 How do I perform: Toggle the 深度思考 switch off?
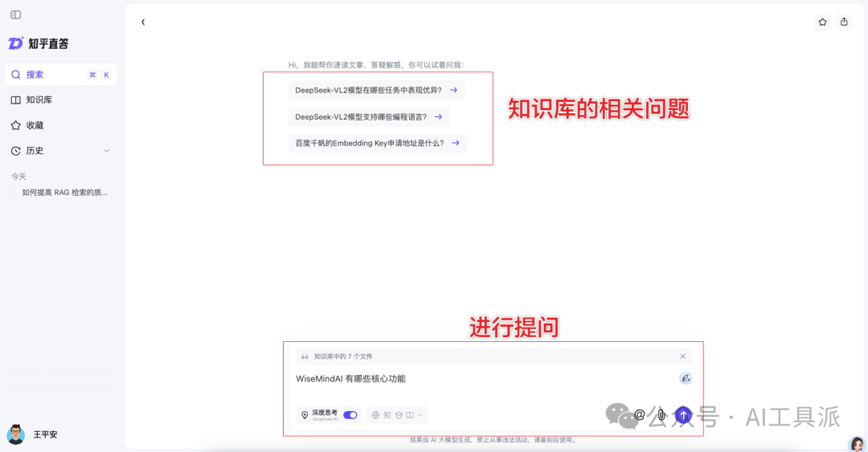pos(350,415)
